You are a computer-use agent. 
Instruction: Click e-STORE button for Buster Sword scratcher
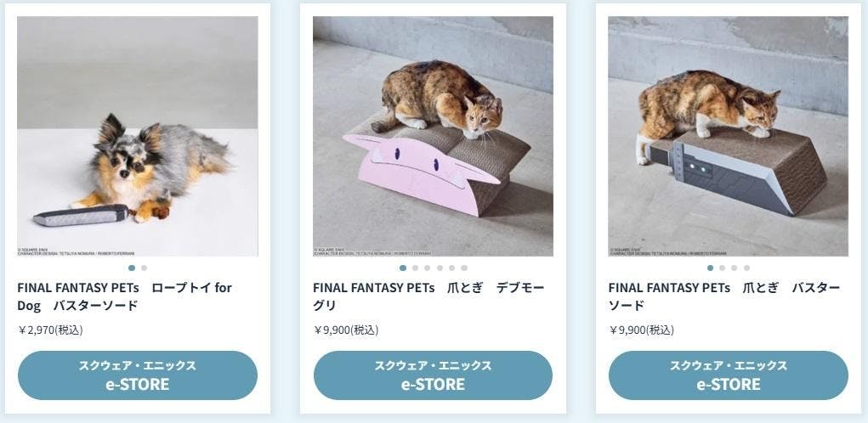[x=729, y=375]
